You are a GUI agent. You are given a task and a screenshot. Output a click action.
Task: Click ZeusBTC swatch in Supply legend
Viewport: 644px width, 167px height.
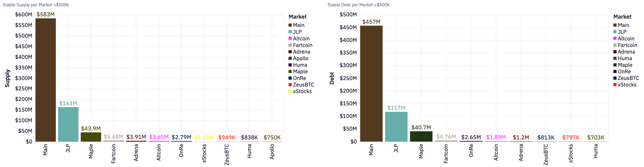290,85
